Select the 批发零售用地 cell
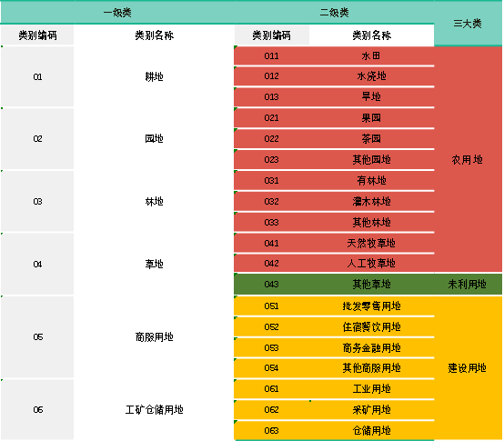 [x=371, y=306]
